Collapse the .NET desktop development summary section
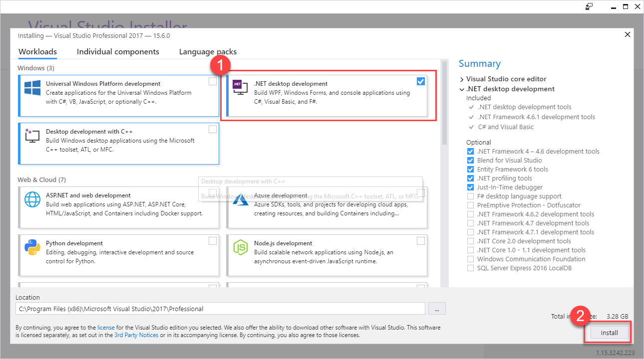This screenshot has width=644, height=359. (x=461, y=89)
